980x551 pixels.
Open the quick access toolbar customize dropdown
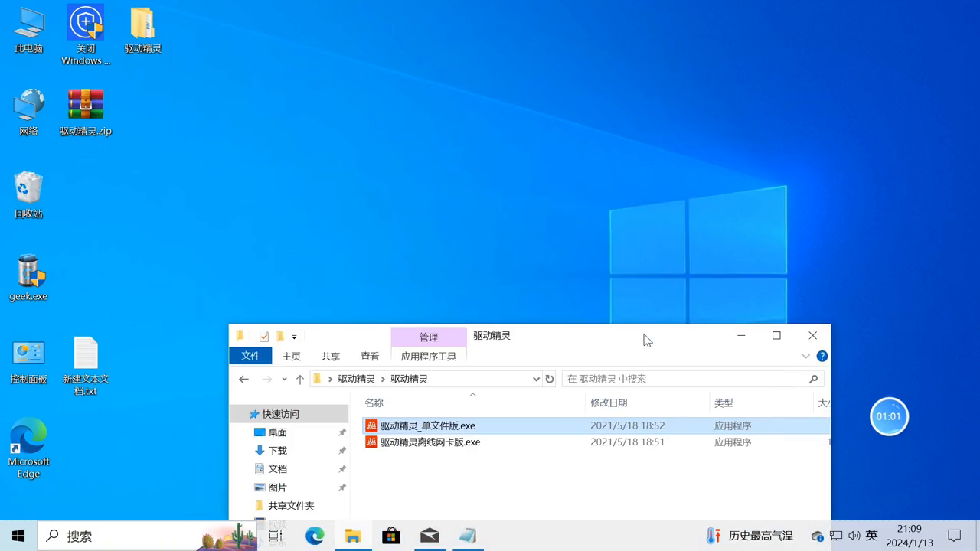[294, 337]
